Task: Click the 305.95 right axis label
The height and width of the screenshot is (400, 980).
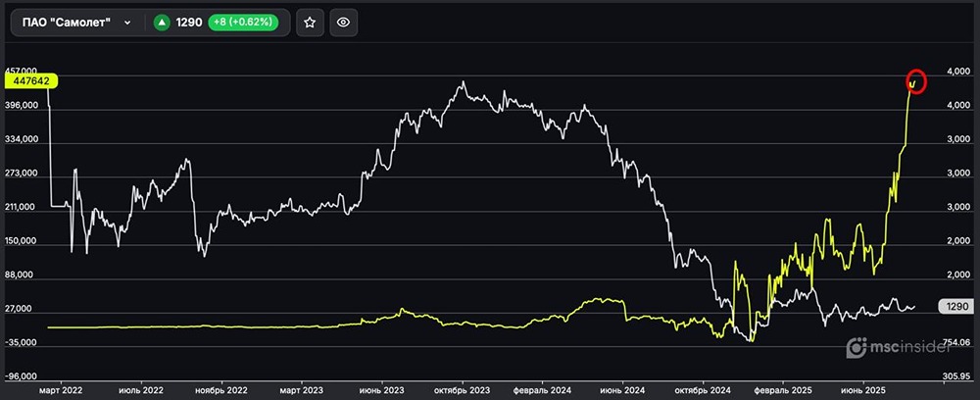Action: (x=956, y=376)
